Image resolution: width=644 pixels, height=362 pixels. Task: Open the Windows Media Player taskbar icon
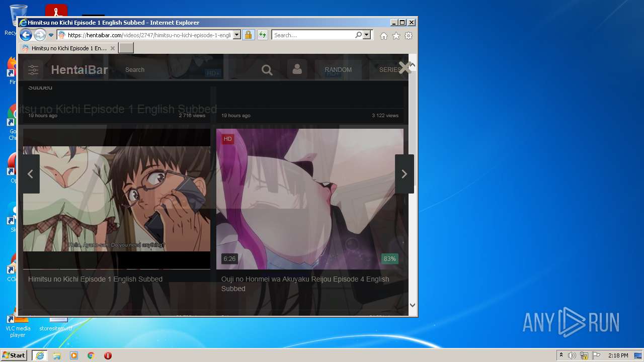coord(74,355)
